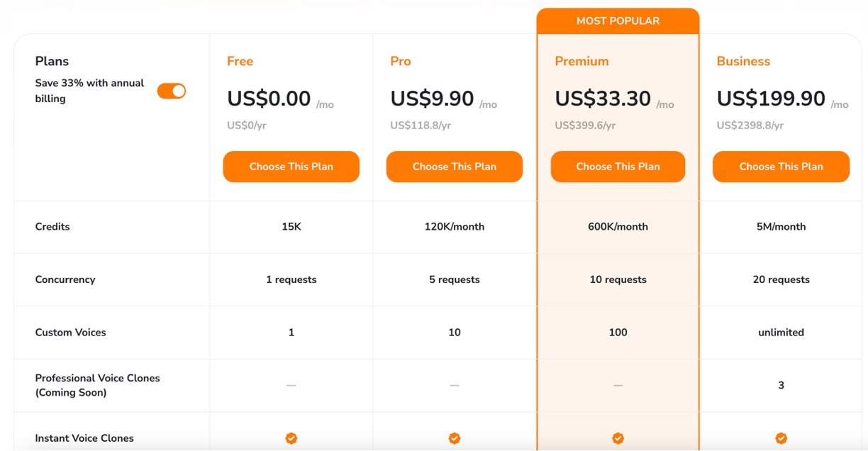This screenshot has height=451, width=868.
Task: Click Premium plan Instant Voice Clones checkmark
Action: coord(618,438)
